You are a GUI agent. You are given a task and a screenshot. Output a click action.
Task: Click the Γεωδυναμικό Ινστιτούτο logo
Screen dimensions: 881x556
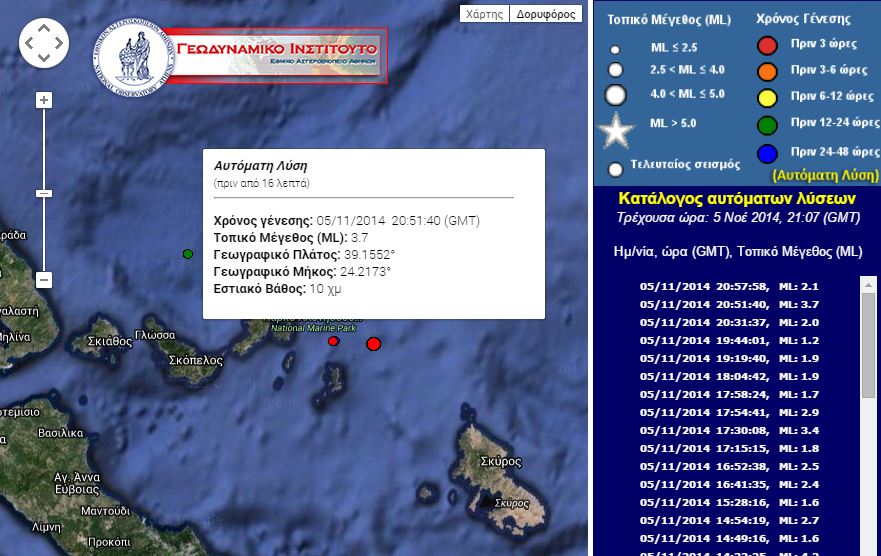pyautogui.click(x=240, y=53)
